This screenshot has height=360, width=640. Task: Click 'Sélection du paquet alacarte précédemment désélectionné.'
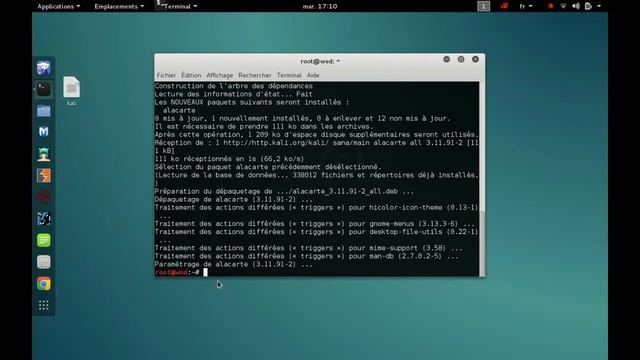point(268,167)
